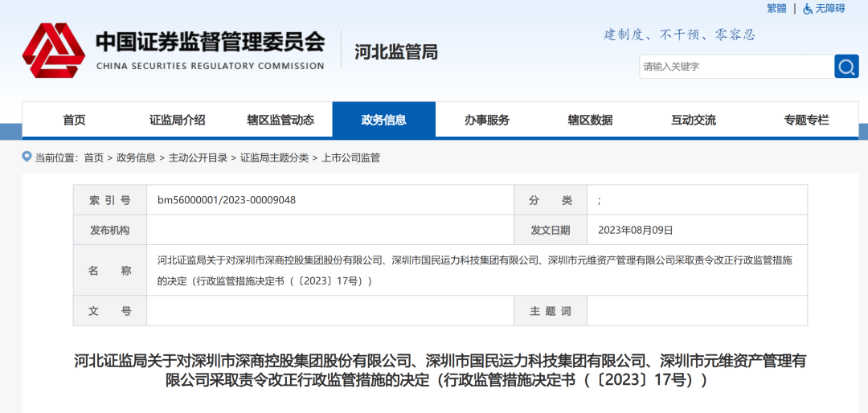Go to 首页 in the breadcrumb
The width and height of the screenshot is (868, 413).
[x=93, y=157]
